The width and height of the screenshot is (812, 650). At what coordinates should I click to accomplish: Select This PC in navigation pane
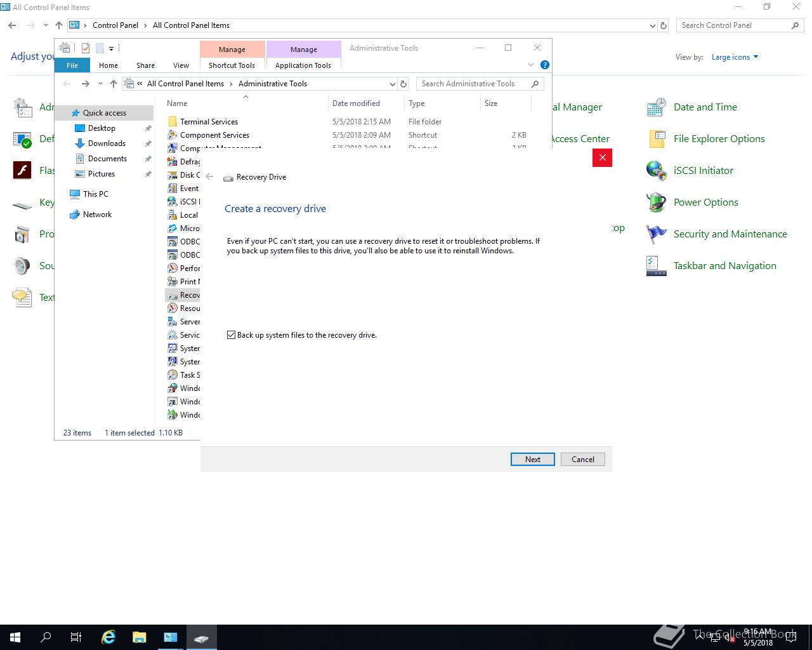point(95,194)
